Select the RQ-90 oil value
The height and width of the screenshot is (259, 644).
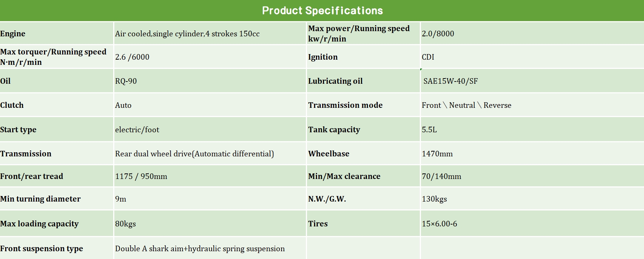(126, 81)
